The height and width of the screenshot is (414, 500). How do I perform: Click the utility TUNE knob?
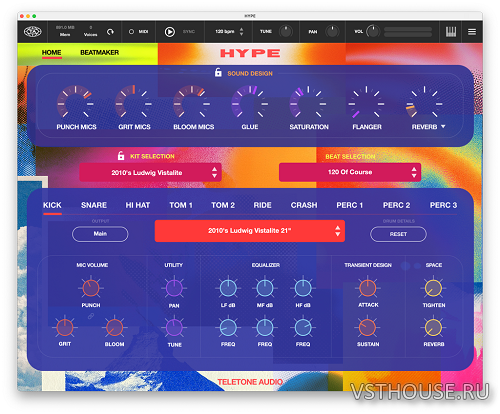pos(174,327)
